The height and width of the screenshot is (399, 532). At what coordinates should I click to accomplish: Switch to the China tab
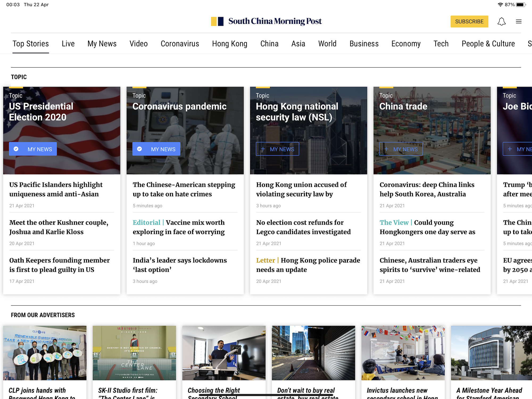tap(269, 44)
